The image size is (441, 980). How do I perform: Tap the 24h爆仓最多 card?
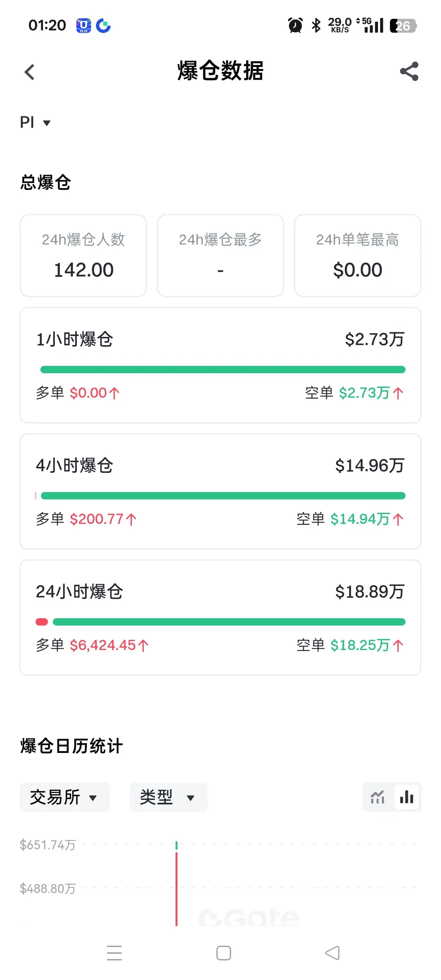click(220, 256)
